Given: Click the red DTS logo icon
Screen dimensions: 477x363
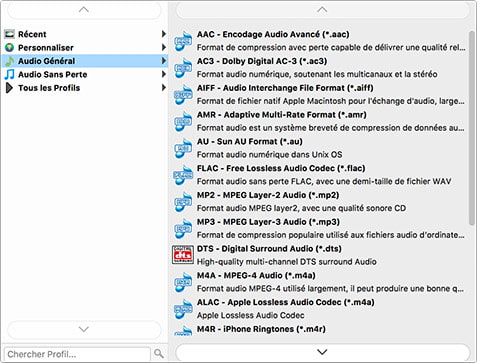Looking at the screenshot, I should click(x=183, y=255).
